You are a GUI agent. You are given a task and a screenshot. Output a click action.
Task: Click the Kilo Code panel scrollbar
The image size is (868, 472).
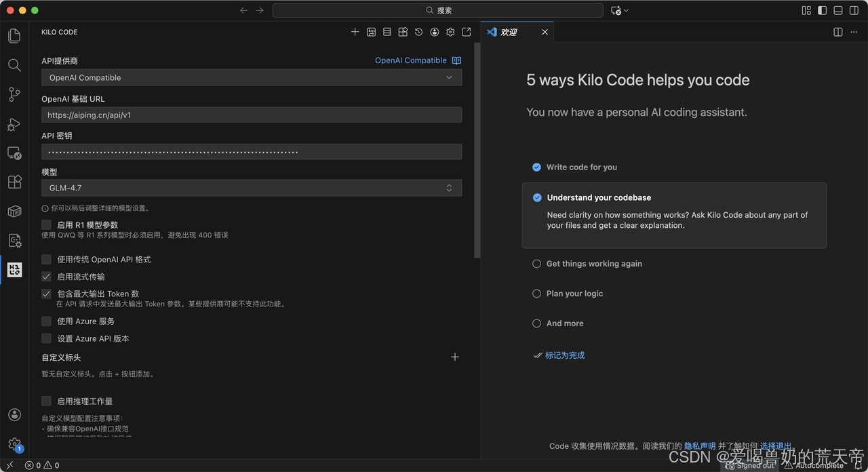[x=477, y=151]
